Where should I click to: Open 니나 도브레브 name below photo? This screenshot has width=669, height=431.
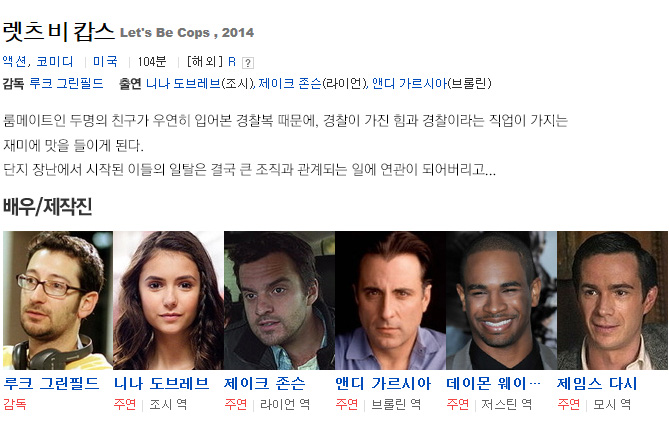(162, 383)
